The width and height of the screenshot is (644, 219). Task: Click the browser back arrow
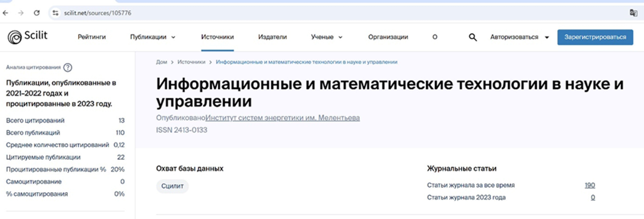6,13
